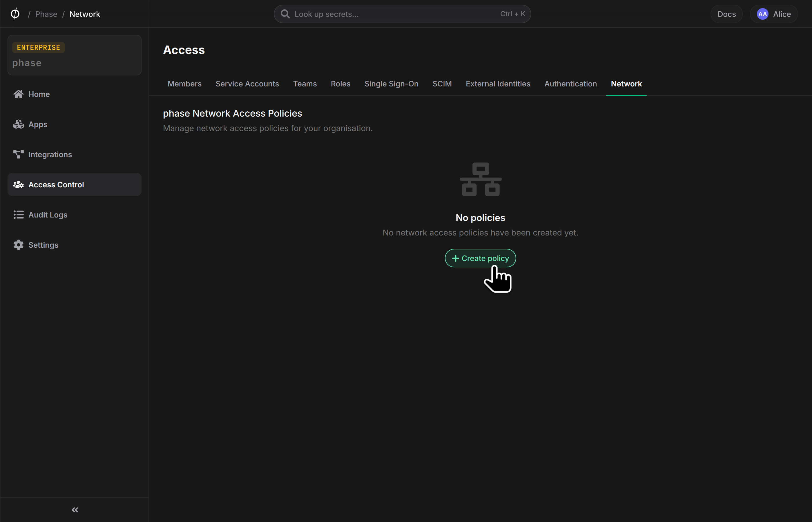The width and height of the screenshot is (812, 522).
Task: Open the Docs link
Action: point(726,14)
